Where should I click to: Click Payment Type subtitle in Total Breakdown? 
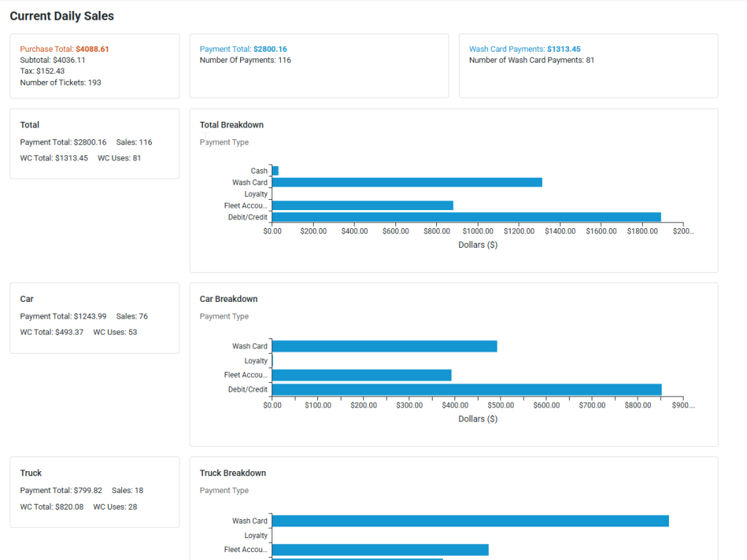click(x=224, y=142)
